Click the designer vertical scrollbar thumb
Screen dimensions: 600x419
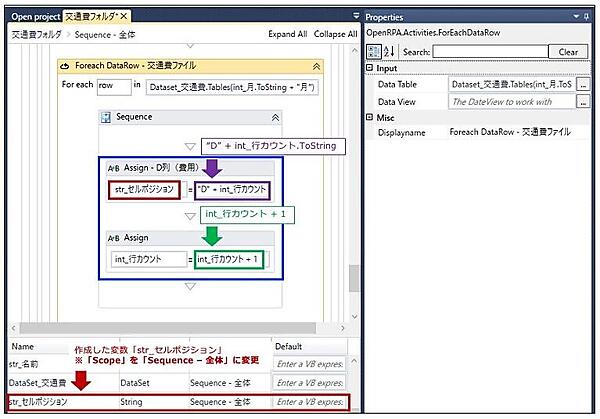pos(354,278)
